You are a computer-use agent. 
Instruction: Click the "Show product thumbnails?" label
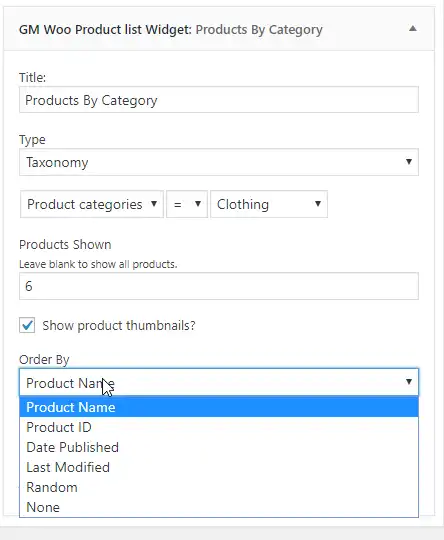(x=119, y=325)
